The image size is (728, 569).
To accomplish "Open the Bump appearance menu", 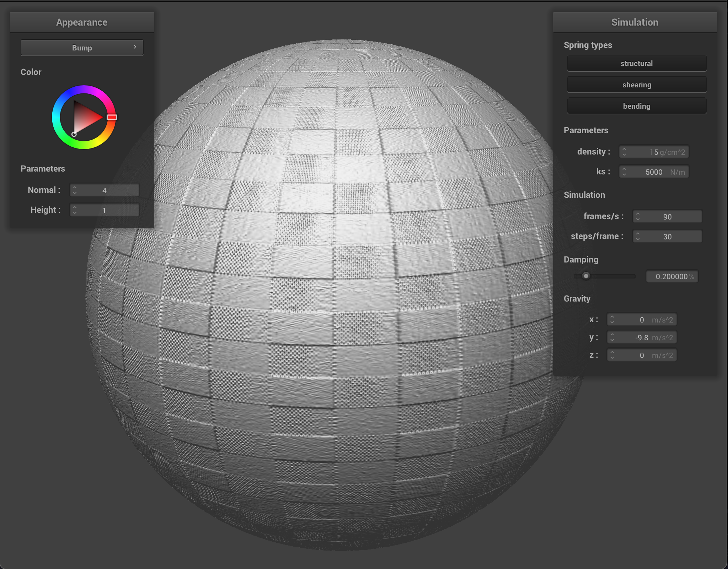I will click(x=82, y=47).
